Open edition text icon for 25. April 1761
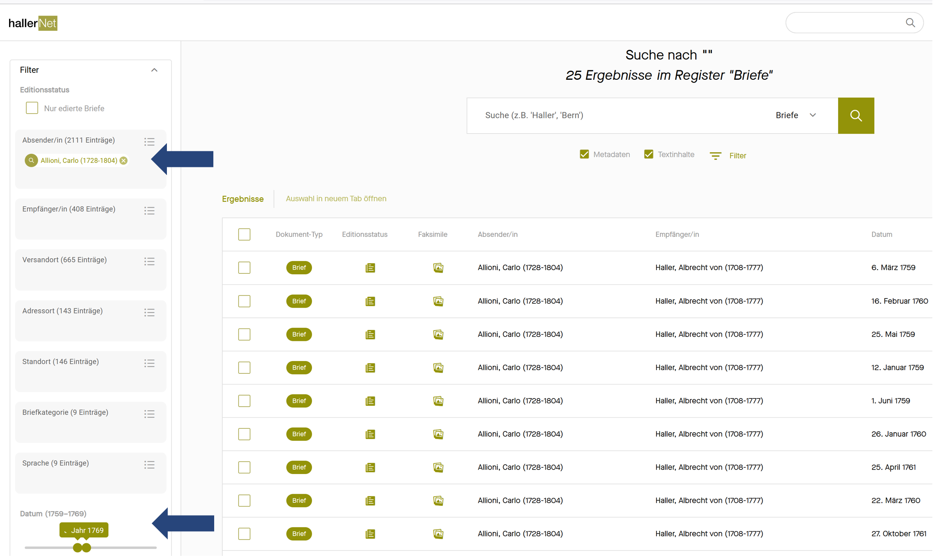 [x=370, y=468]
